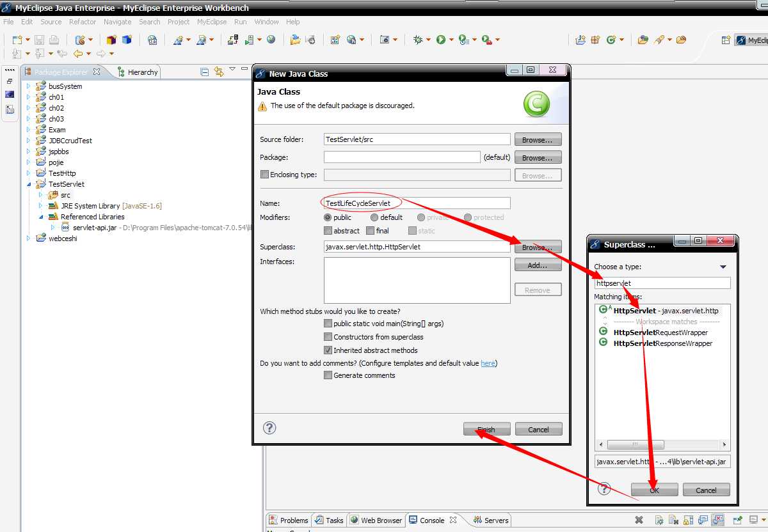The width and height of the screenshot is (768, 532).
Task: Click the Back navigation yellow arrow
Action: [78, 54]
